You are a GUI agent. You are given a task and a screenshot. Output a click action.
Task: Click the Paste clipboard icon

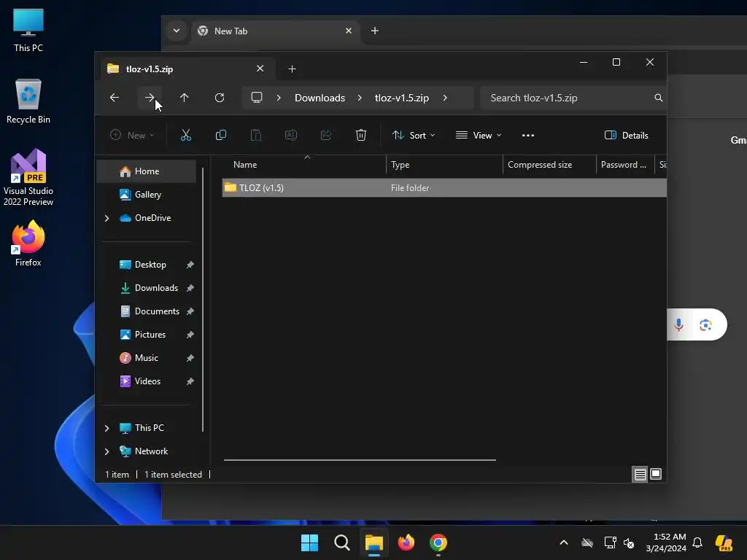click(x=256, y=135)
